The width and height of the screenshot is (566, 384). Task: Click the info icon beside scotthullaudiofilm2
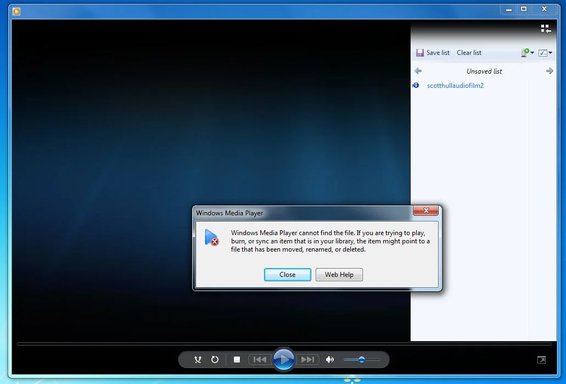[x=416, y=86]
